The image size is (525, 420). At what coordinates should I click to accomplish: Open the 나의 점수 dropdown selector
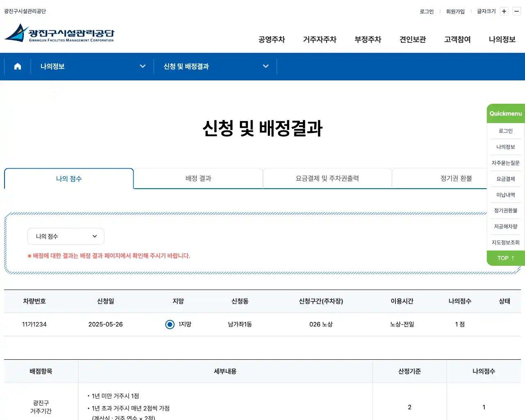[66, 236]
